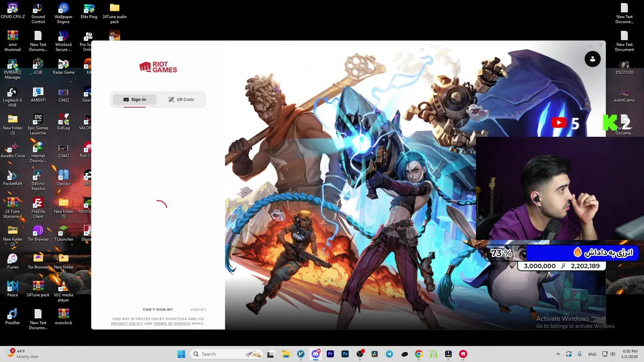Image resolution: width=644 pixels, height=362 pixels.
Task: Select overclock archive on desktop
Action: point(63,317)
